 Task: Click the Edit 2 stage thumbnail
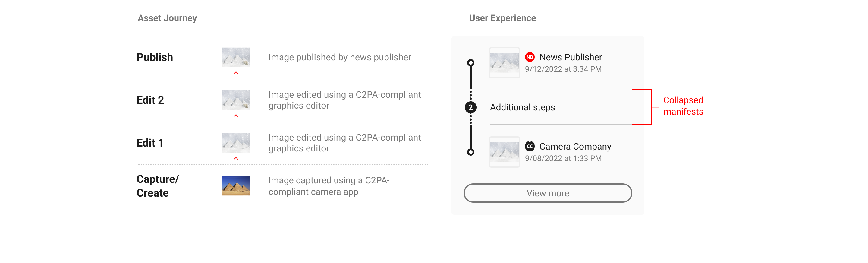pos(236,100)
